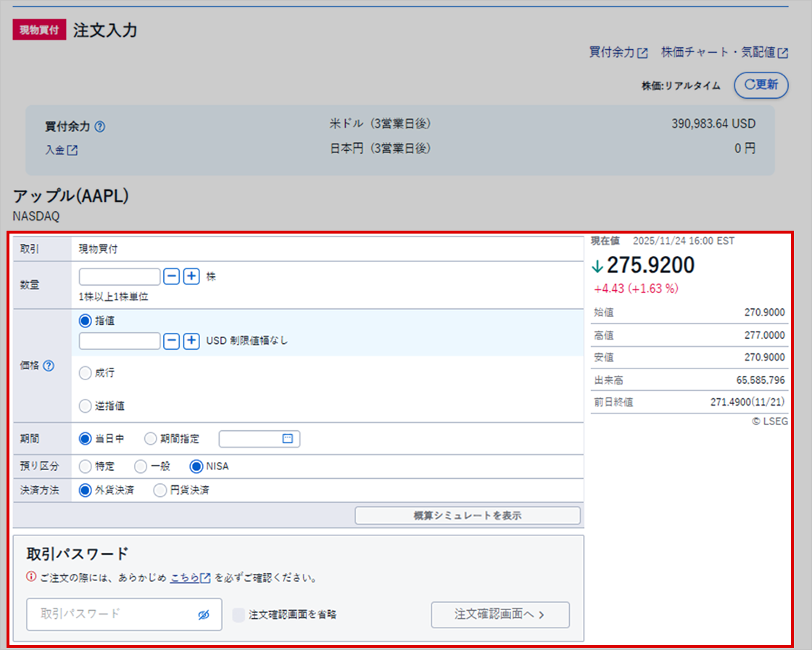Choose 円貨決済 settlement method
This screenshot has width=812, height=650.
click(x=161, y=490)
